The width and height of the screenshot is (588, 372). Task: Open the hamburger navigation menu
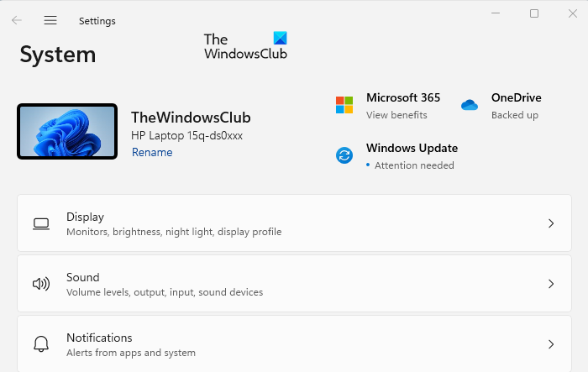(50, 20)
